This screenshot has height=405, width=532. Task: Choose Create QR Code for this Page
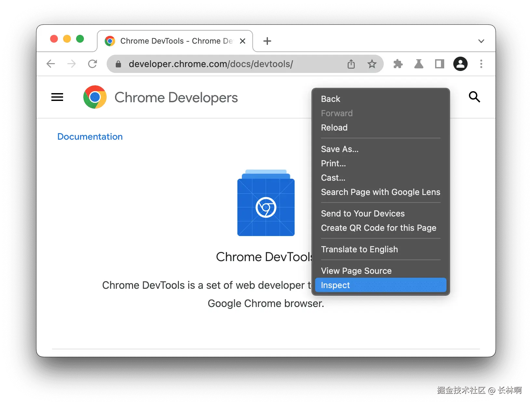coord(381,228)
